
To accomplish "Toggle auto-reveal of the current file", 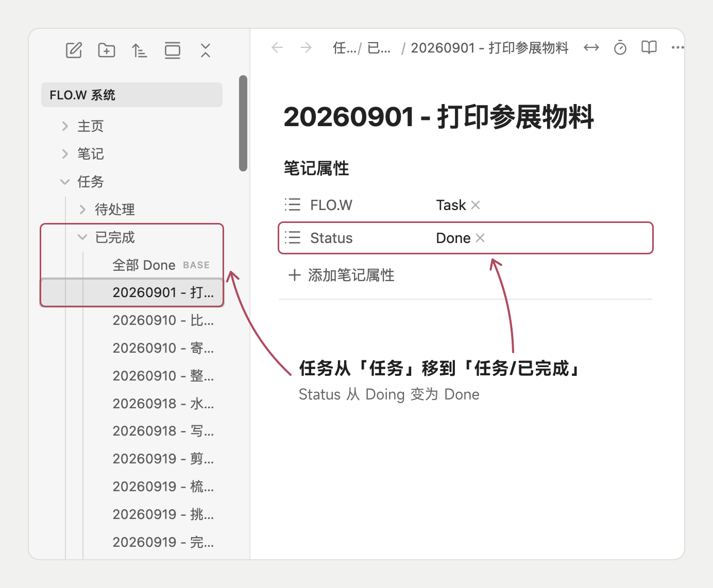I will (173, 50).
